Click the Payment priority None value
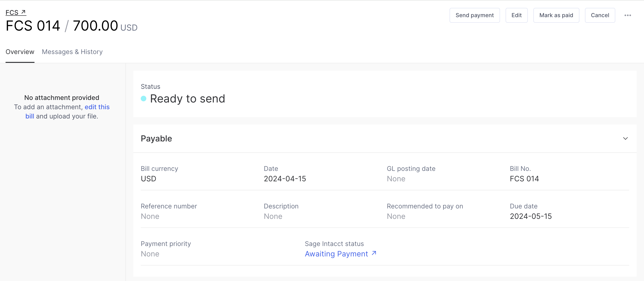The image size is (644, 281). 150,254
